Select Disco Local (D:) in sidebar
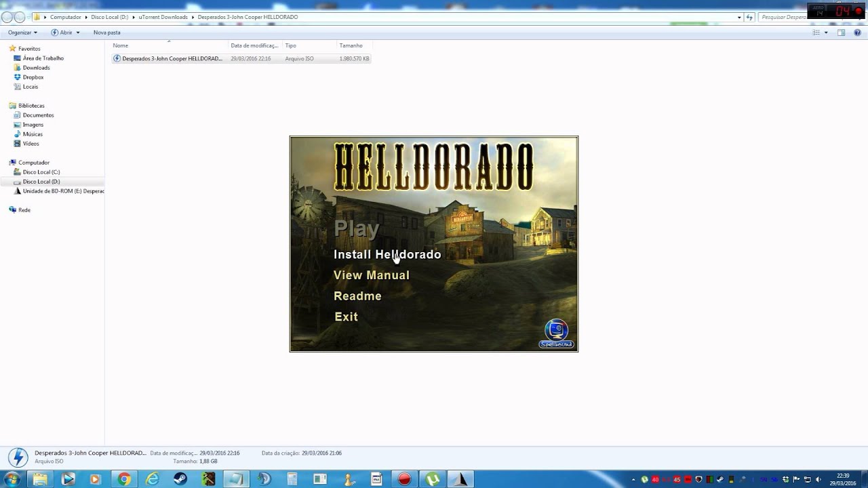The image size is (868, 488). point(41,182)
